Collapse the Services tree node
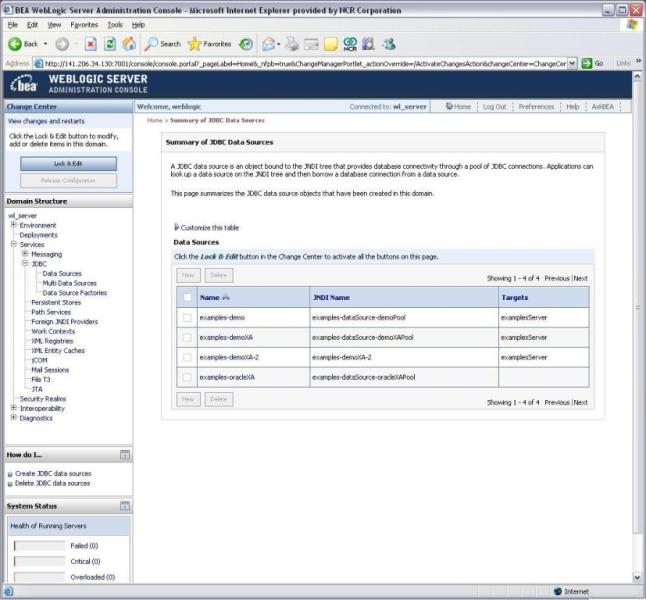The width and height of the screenshot is (646, 600). click(x=14, y=244)
